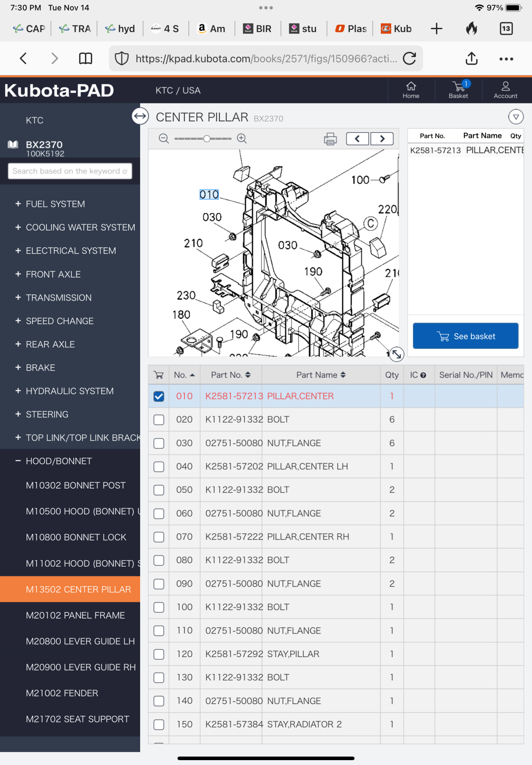532x765 pixels.
Task: Click the Kubota-PAD logo
Action: pos(59,90)
